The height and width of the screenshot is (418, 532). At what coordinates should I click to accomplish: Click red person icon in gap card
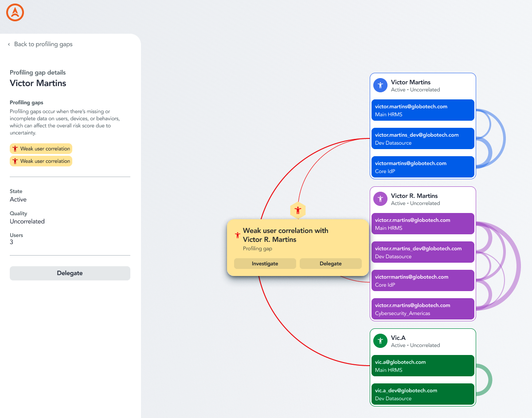[x=237, y=235]
